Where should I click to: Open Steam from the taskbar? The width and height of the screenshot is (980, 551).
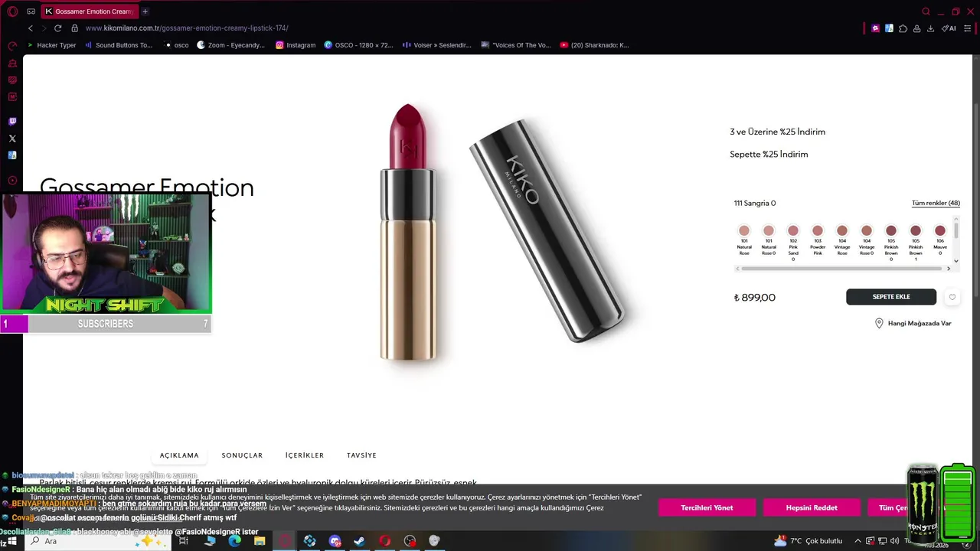pos(359,541)
